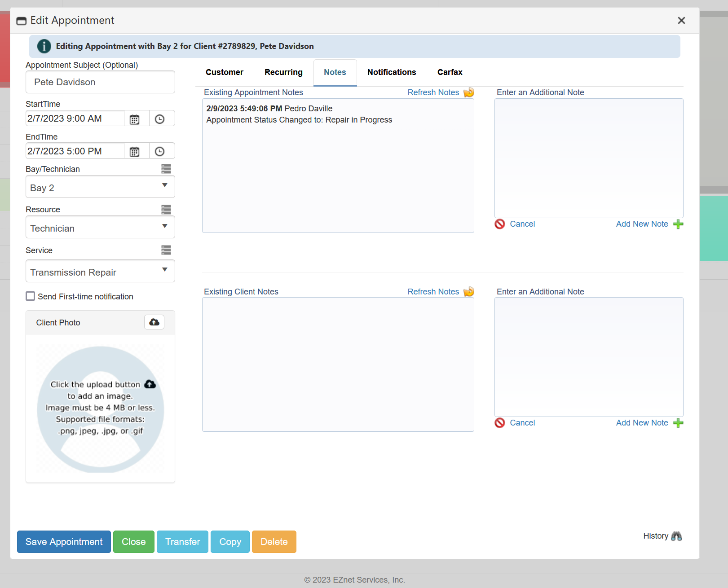Switch to the Carfax tab
The height and width of the screenshot is (588, 728).
[449, 72]
